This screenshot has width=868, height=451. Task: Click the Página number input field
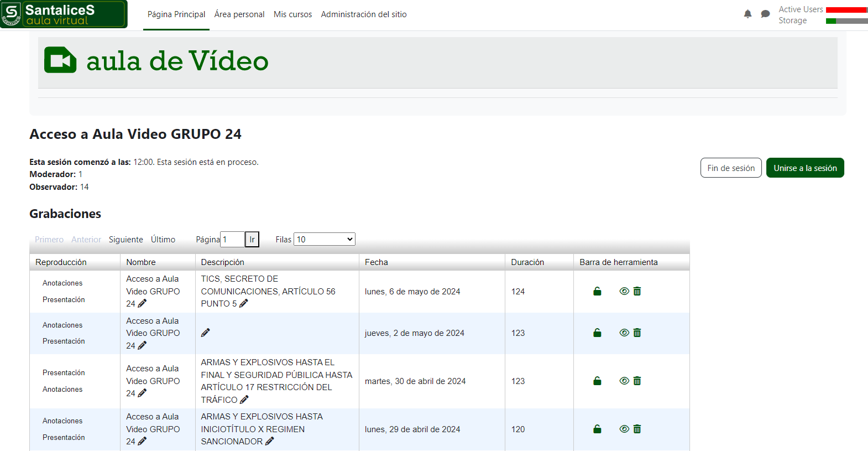(x=232, y=239)
